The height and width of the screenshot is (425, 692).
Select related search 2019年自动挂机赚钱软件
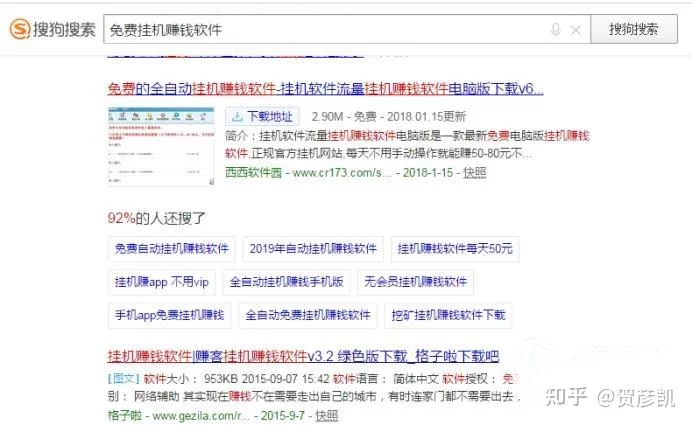click(x=313, y=248)
